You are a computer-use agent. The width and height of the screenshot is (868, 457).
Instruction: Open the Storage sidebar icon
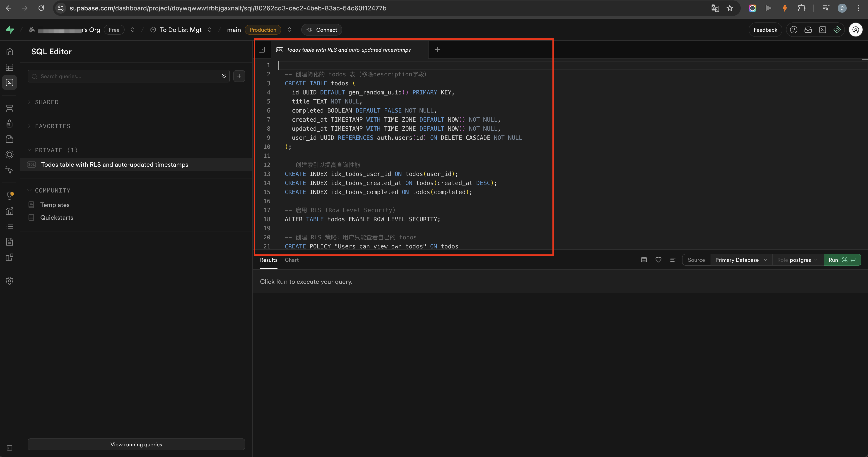pos(10,139)
